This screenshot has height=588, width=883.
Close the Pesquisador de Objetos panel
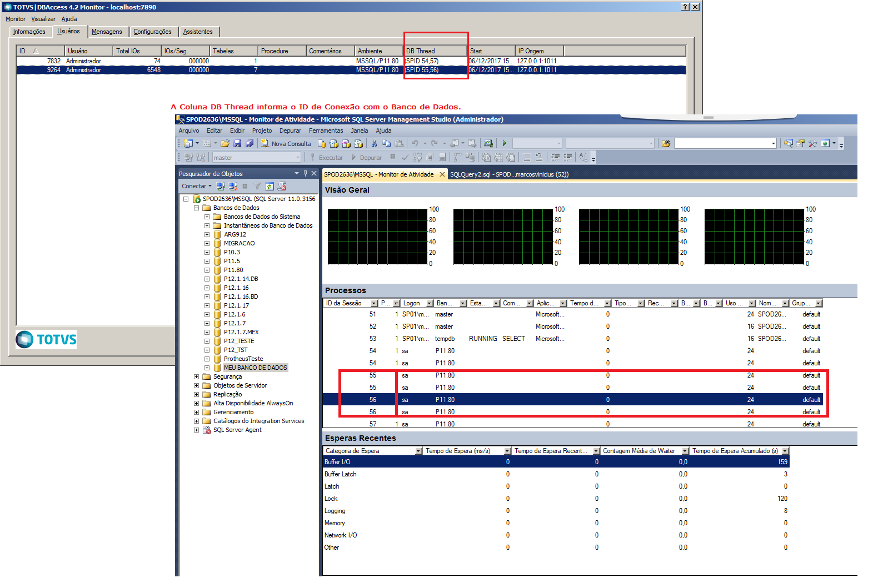tap(313, 173)
